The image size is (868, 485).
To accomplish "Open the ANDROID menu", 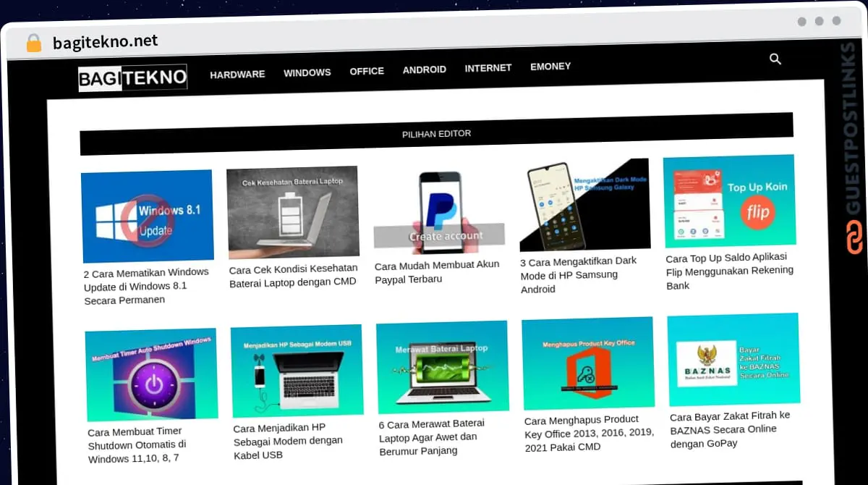I will coord(425,69).
